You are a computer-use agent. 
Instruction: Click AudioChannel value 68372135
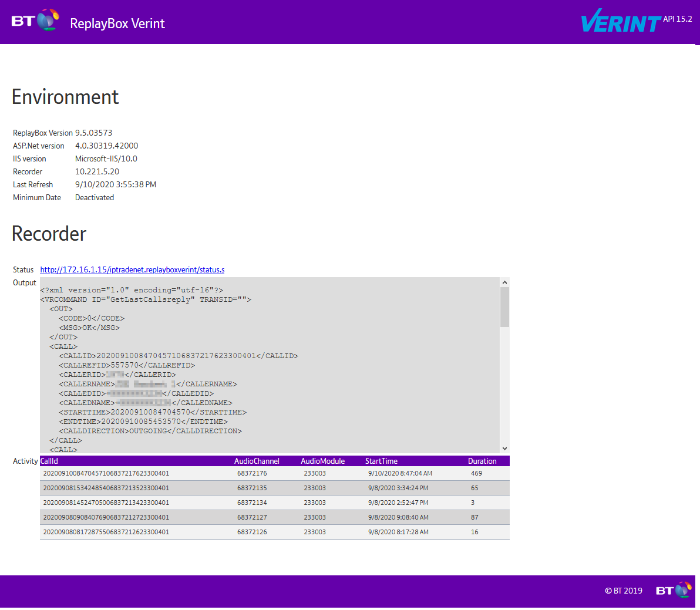coord(253,488)
